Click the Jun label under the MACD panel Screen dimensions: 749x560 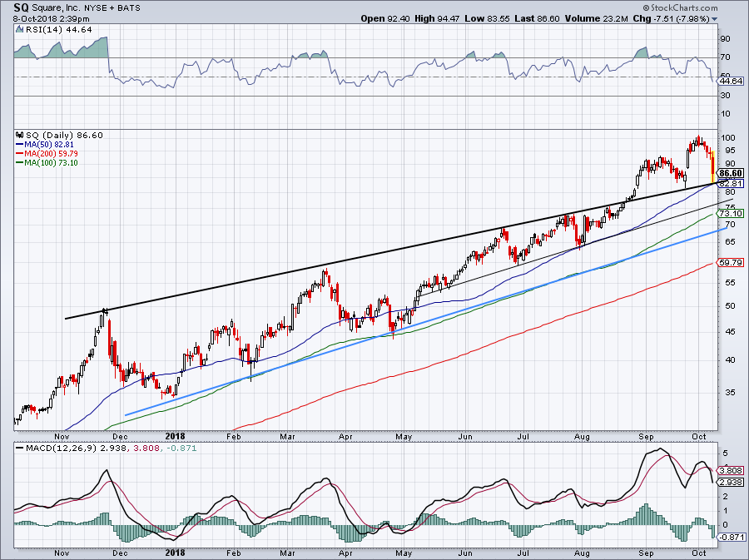[x=464, y=553]
